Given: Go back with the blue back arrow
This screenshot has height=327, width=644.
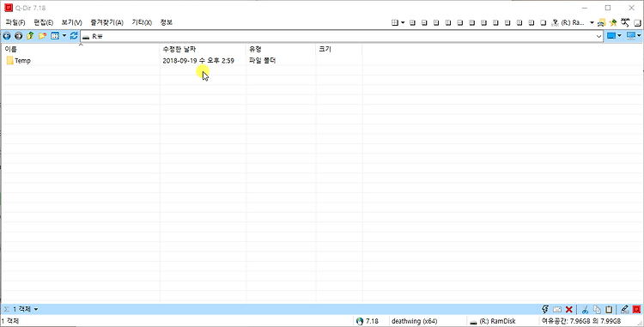Looking at the screenshot, I should point(7,36).
